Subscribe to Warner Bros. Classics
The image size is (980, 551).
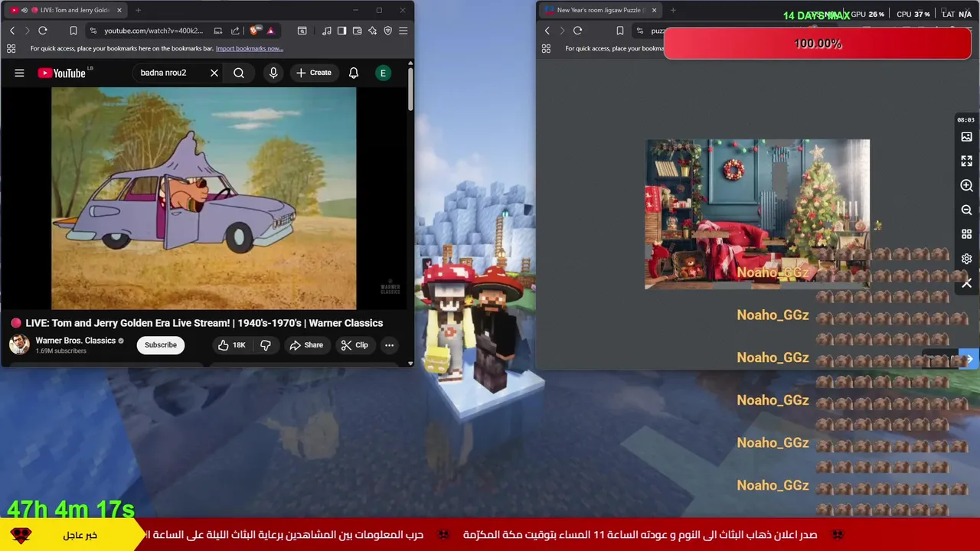pyautogui.click(x=161, y=345)
